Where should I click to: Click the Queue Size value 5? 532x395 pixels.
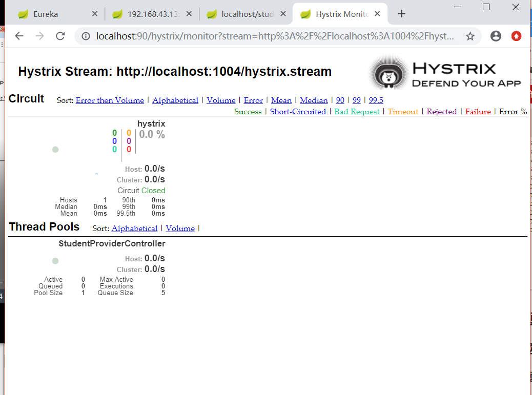click(x=163, y=293)
